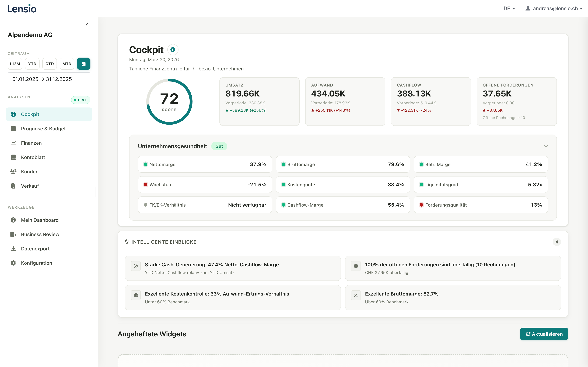Click the 72 health score gauge
The image size is (588, 367).
coord(169,102)
